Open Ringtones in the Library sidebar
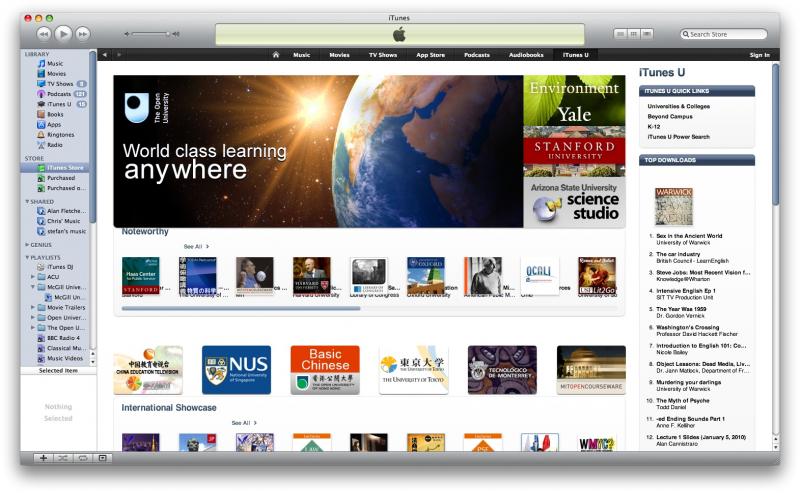The height and width of the screenshot is (493, 800). click(60, 134)
